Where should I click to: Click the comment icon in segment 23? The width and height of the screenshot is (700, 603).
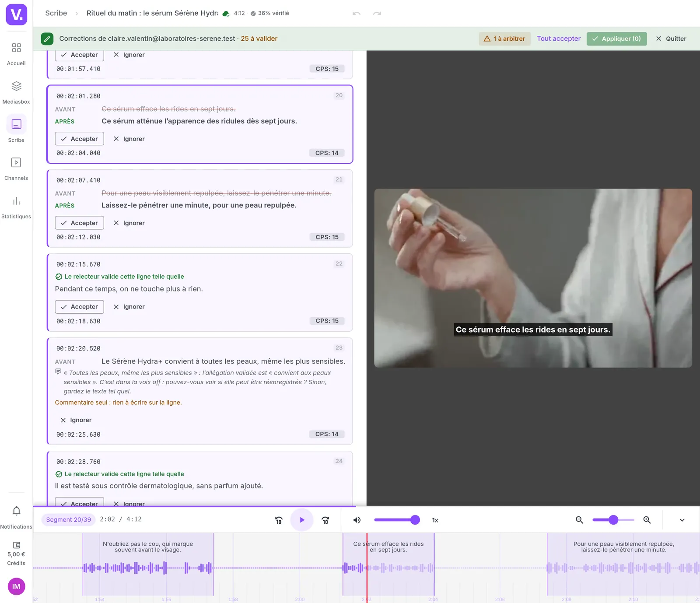coord(58,372)
